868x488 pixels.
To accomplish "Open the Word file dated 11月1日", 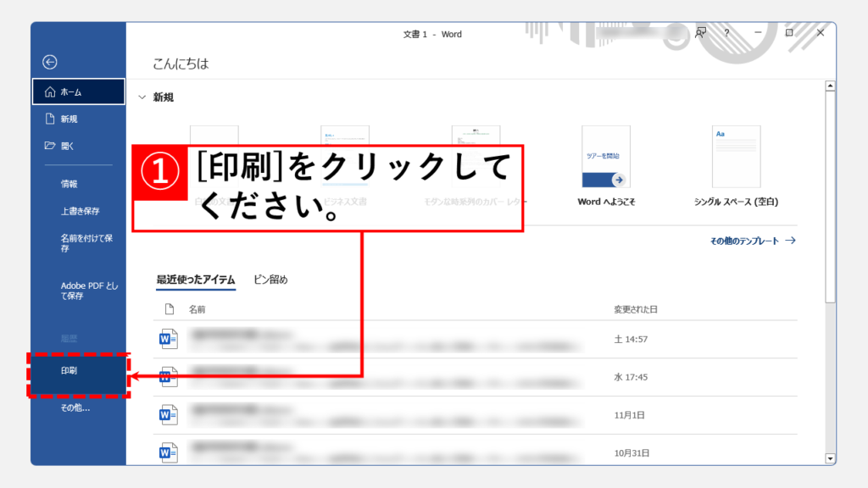I will pos(475,415).
